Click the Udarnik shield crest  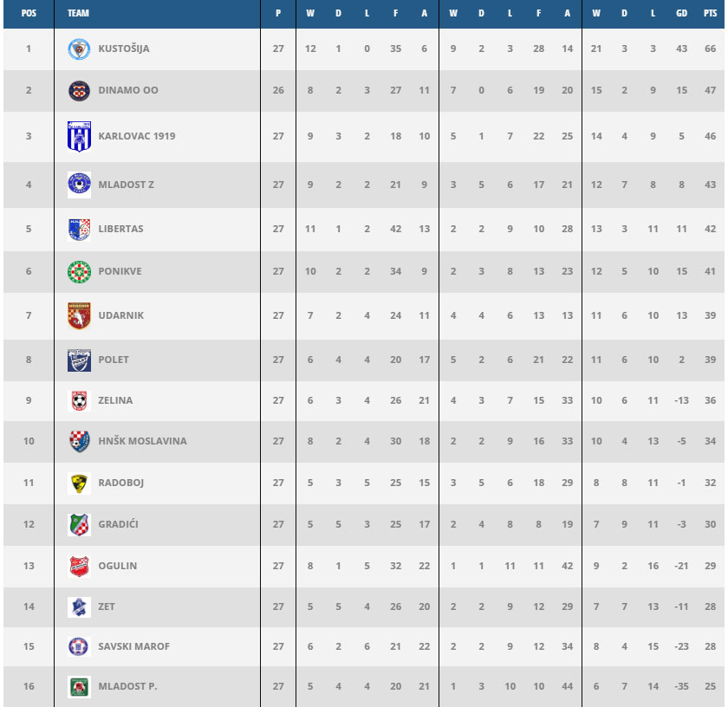[x=79, y=315]
